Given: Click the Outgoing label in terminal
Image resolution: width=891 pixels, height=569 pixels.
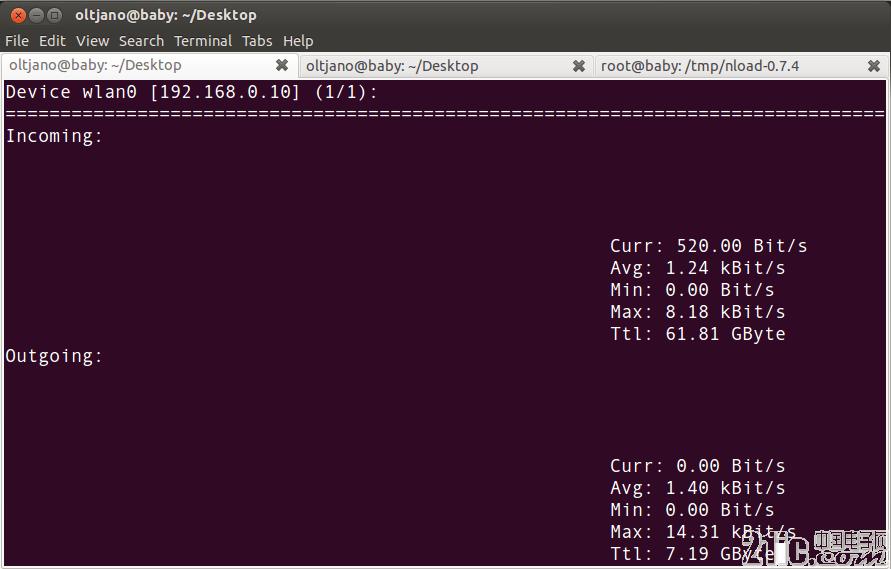Looking at the screenshot, I should tap(54, 356).
